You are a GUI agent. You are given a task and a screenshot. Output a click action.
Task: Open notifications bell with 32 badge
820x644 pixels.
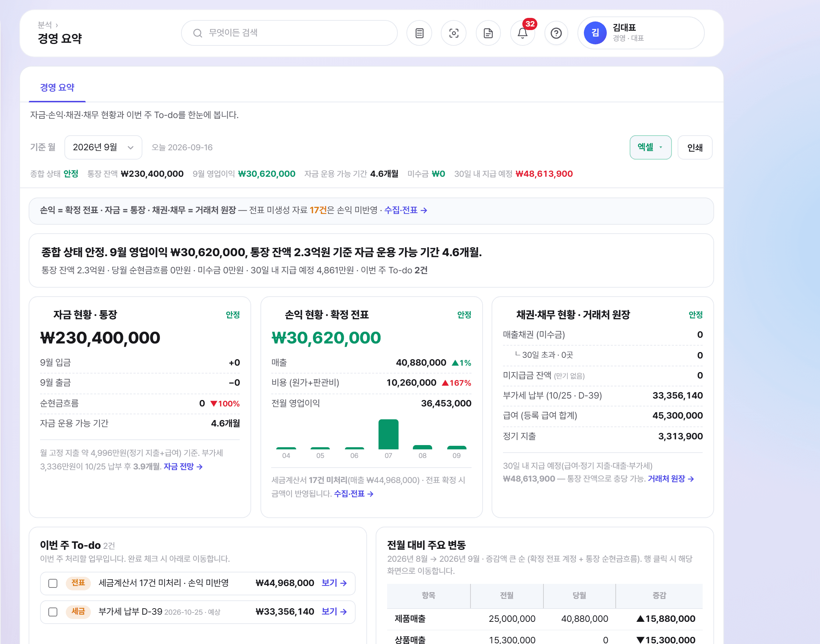click(x=523, y=33)
